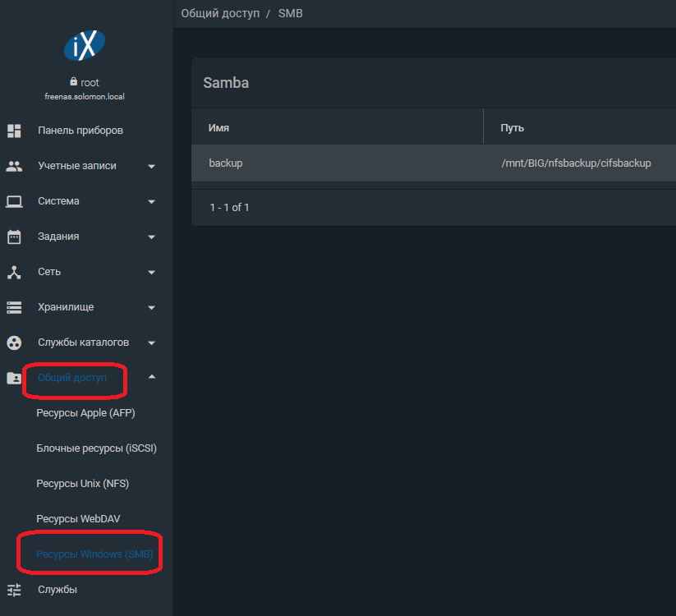Click the laptop icon for Система
The image size is (676, 616).
14,201
